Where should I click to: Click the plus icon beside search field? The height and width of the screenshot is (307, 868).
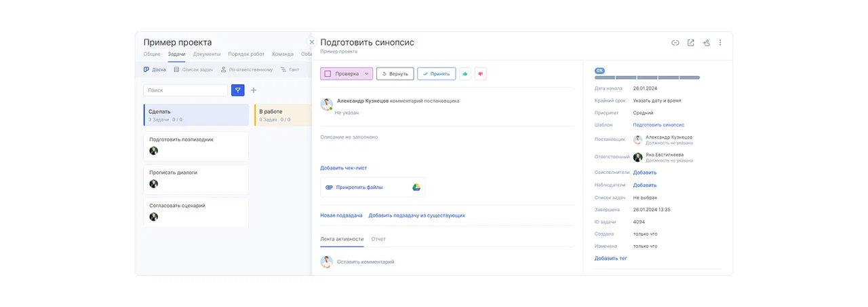[x=254, y=90]
